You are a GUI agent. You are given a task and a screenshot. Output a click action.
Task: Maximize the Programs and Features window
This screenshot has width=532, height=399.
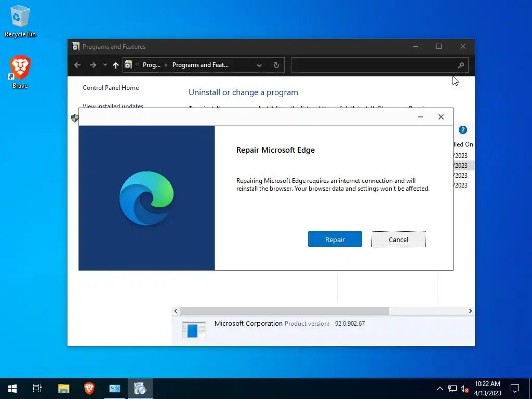[x=439, y=46]
